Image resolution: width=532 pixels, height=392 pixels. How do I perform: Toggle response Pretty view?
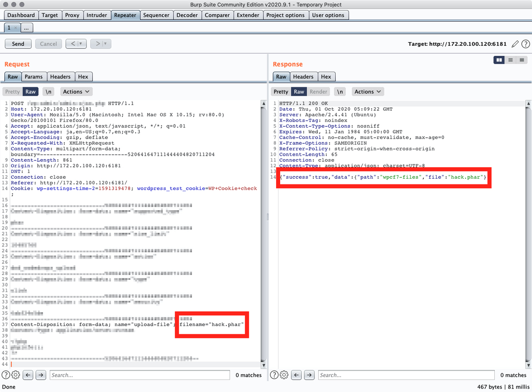pyautogui.click(x=281, y=92)
